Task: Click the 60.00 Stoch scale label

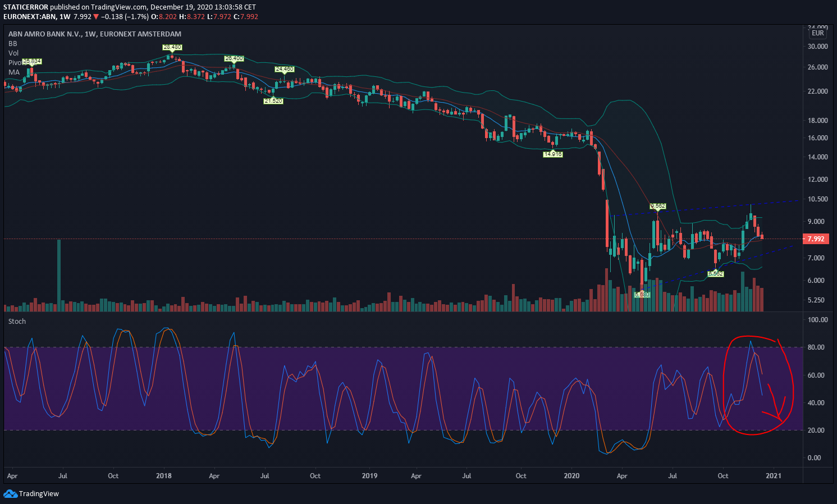Action: click(816, 375)
